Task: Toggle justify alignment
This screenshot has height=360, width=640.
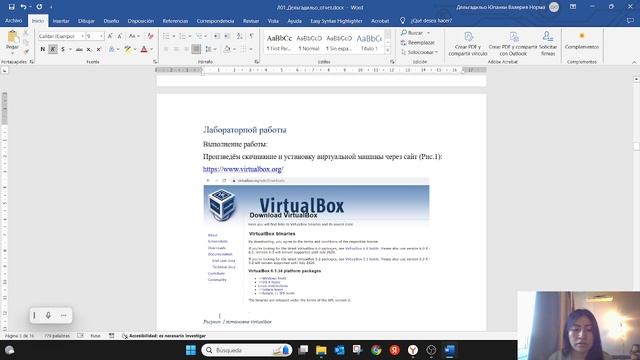Action: pyautogui.click(x=196, y=49)
